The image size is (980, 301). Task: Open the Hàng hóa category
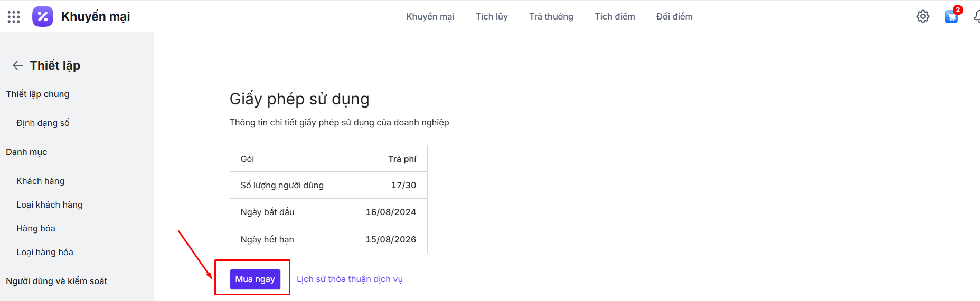coord(36,228)
